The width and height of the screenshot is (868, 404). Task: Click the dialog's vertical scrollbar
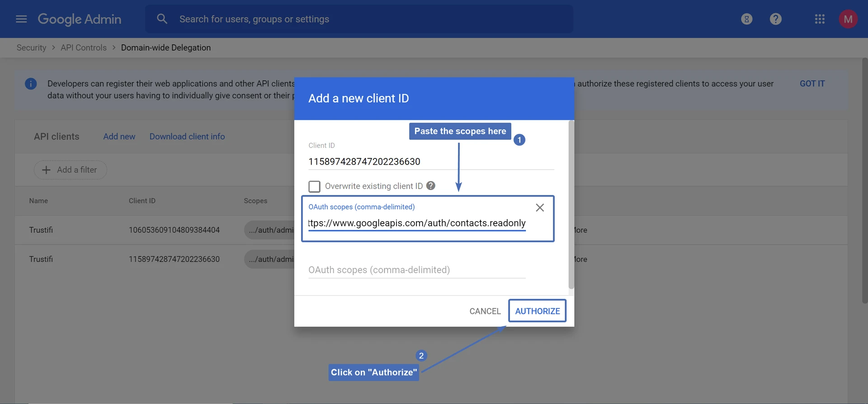click(x=571, y=204)
